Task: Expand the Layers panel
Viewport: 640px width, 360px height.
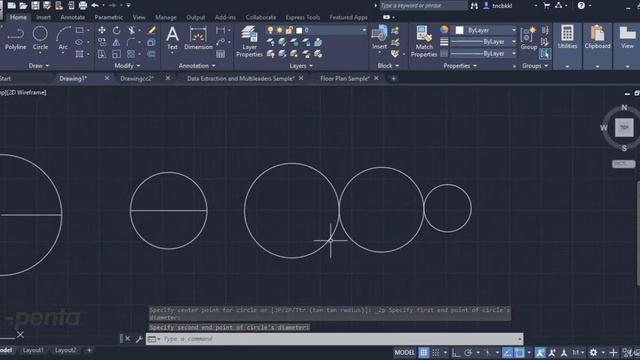Action: pos(301,66)
